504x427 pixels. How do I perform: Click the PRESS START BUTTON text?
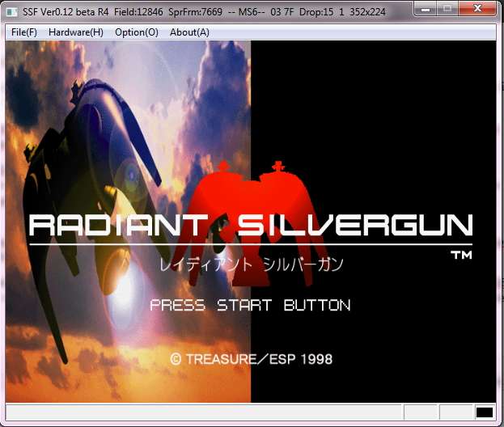250,306
